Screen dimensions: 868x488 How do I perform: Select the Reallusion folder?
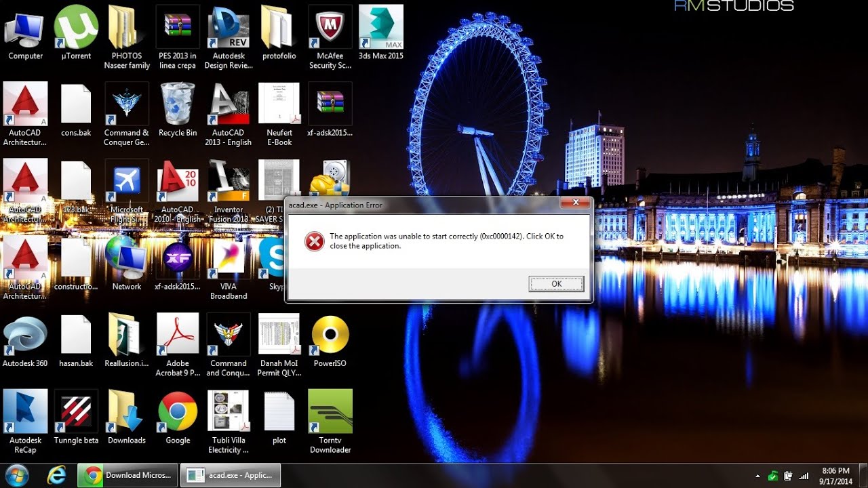127,340
